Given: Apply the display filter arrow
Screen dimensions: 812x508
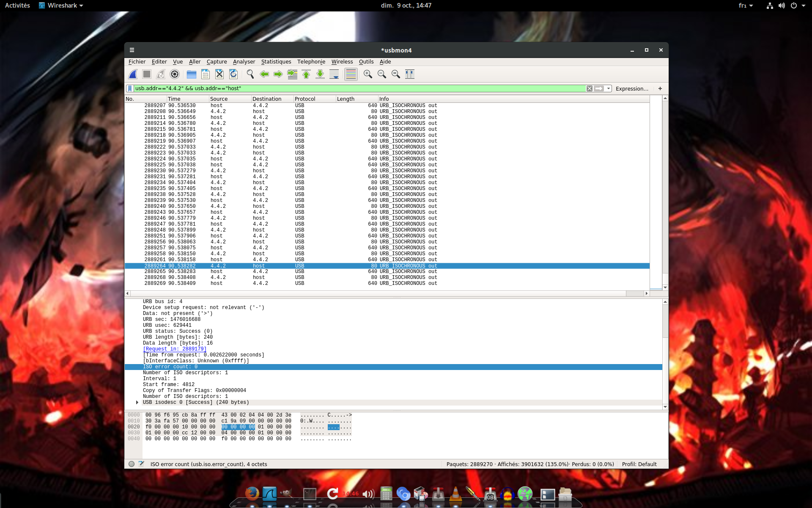Looking at the screenshot, I should coord(599,88).
